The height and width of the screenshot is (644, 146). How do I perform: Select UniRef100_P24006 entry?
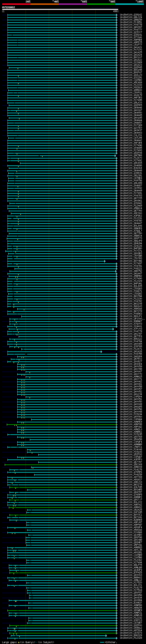[131, 450]
